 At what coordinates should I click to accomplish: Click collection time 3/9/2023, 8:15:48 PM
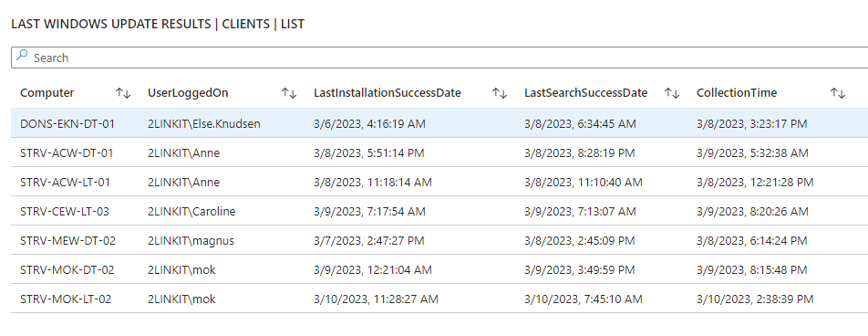751,270
